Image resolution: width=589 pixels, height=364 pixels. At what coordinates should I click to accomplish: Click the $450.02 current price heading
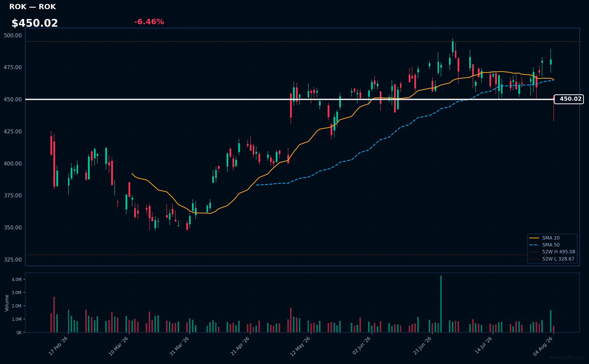[35, 23]
